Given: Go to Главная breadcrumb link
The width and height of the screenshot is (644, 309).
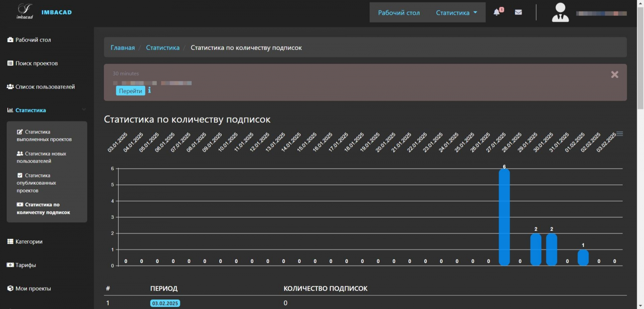Looking at the screenshot, I should point(123,47).
